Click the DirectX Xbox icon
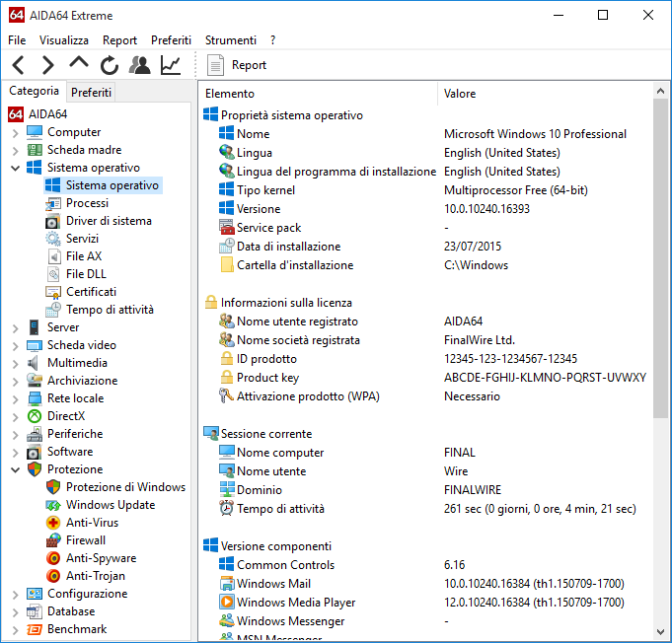The height and width of the screenshot is (643, 672). click(35, 416)
